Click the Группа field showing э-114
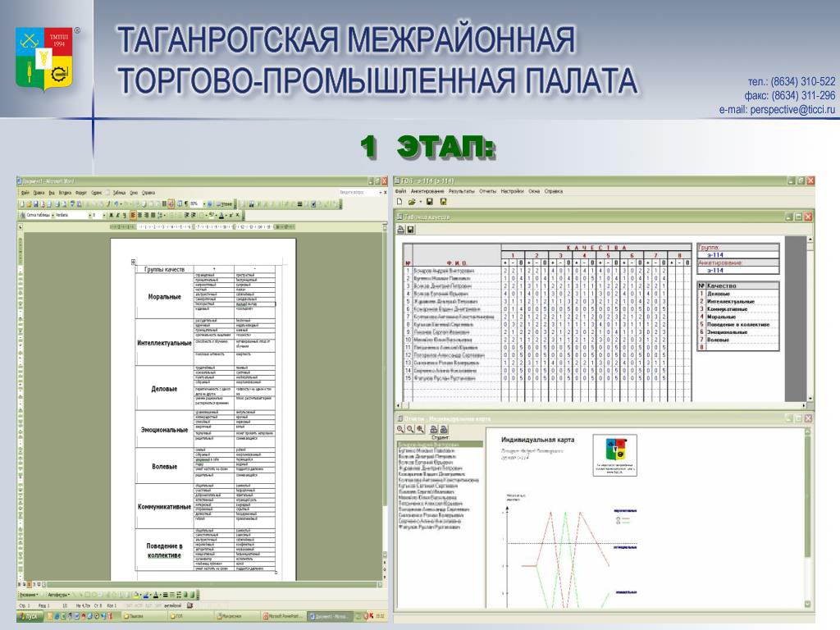 pyautogui.click(x=737, y=255)
